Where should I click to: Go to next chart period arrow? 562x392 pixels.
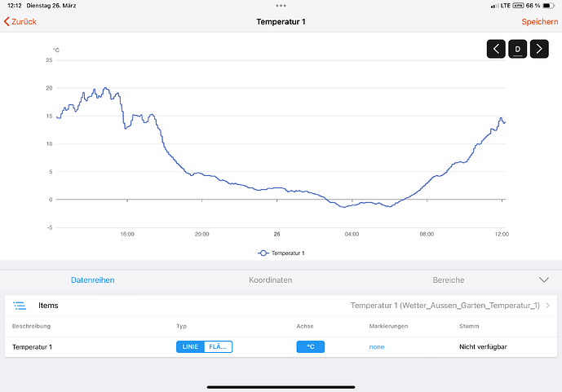(539, 49)
